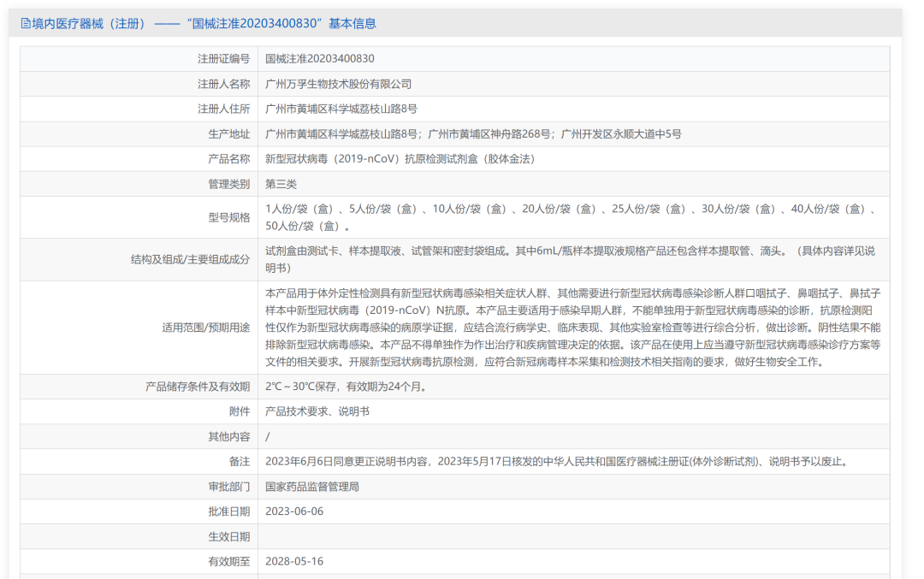Click the 其他内容 row label

(x=229, y=437)
